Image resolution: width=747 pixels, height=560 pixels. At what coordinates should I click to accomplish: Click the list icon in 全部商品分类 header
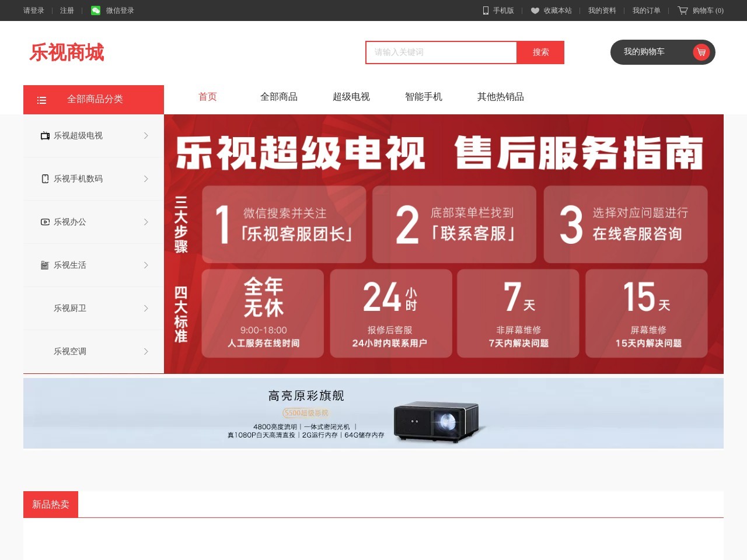(x=41, y=100)
